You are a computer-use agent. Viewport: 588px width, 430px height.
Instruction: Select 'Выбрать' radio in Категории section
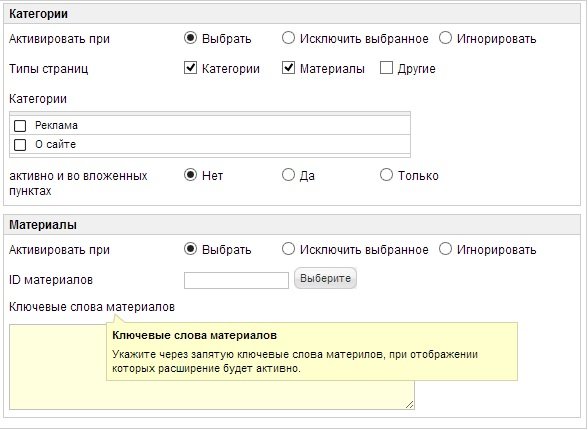190,38
